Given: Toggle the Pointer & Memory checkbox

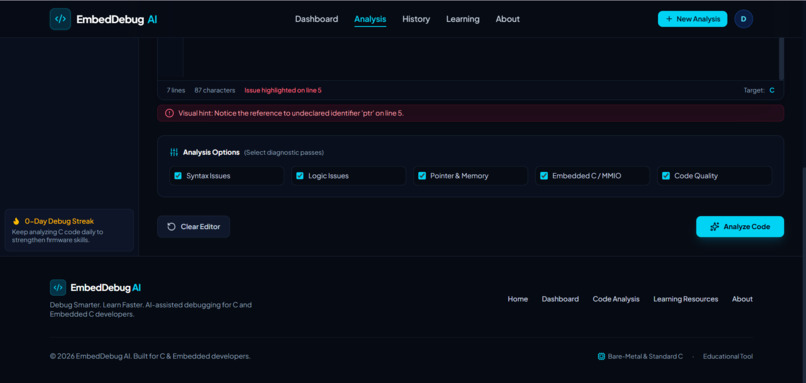Looking at the screenshot, I should 422,176.
